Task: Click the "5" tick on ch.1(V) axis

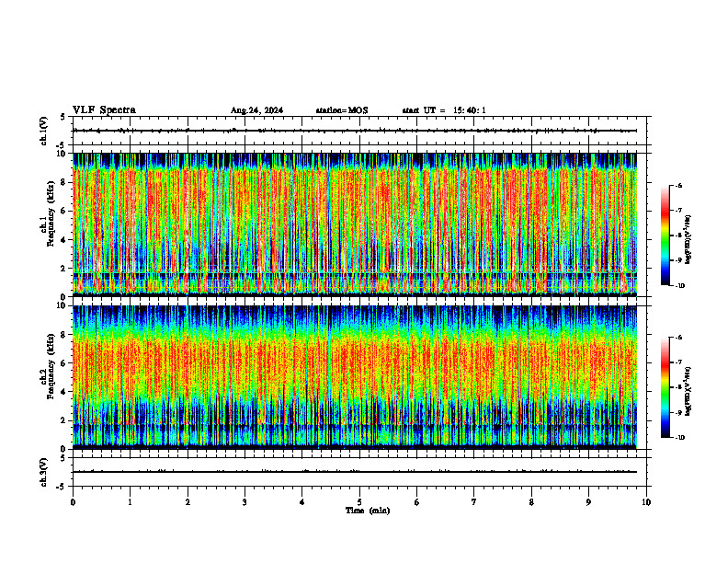Action: click(63, 117)
